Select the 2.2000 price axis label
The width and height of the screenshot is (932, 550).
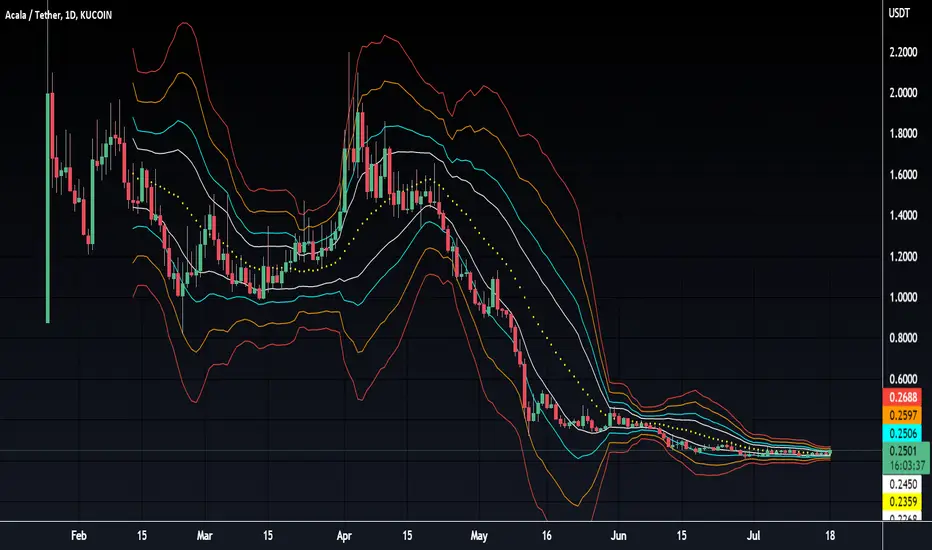(x=903, y=52)
